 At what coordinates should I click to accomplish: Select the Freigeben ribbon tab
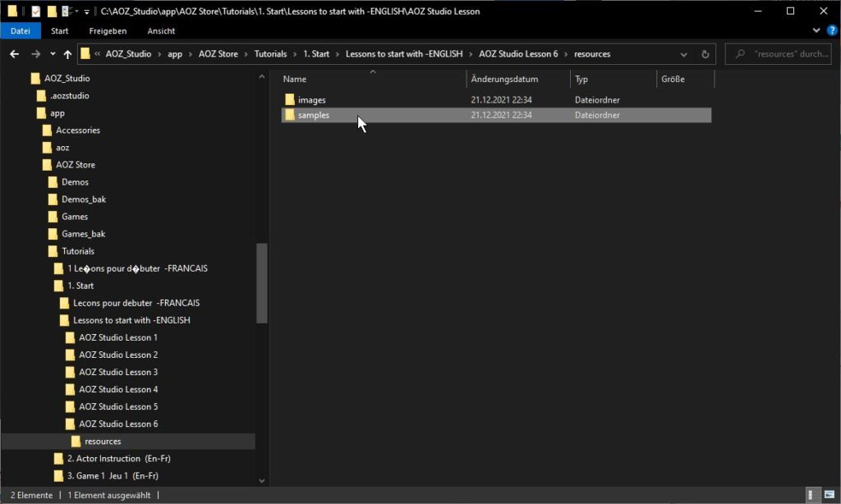click(x=108, y=30)
